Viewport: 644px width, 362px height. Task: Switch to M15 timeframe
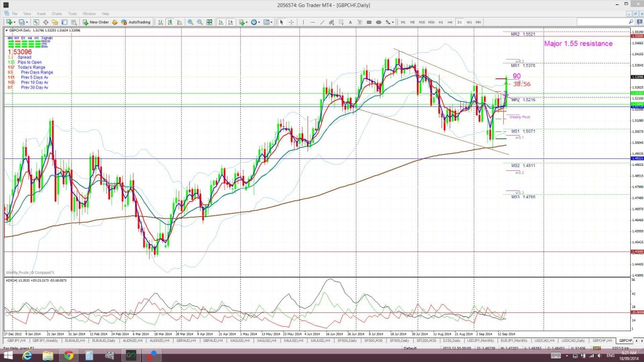coord(422,22)
